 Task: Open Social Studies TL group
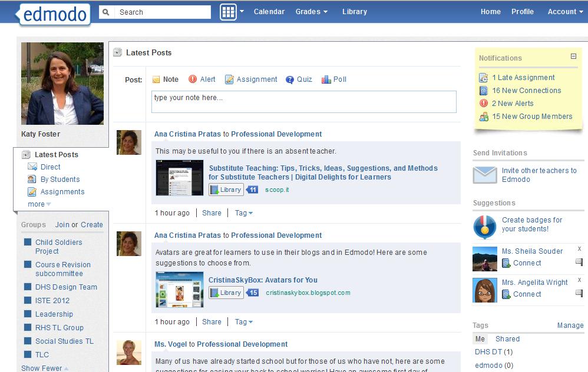[64, 341]
